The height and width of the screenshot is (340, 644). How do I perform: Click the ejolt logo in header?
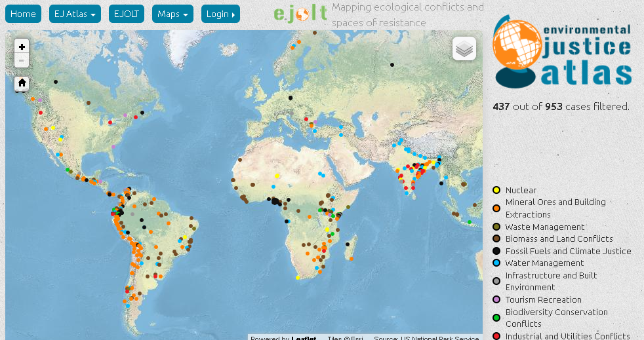point(300,14)
